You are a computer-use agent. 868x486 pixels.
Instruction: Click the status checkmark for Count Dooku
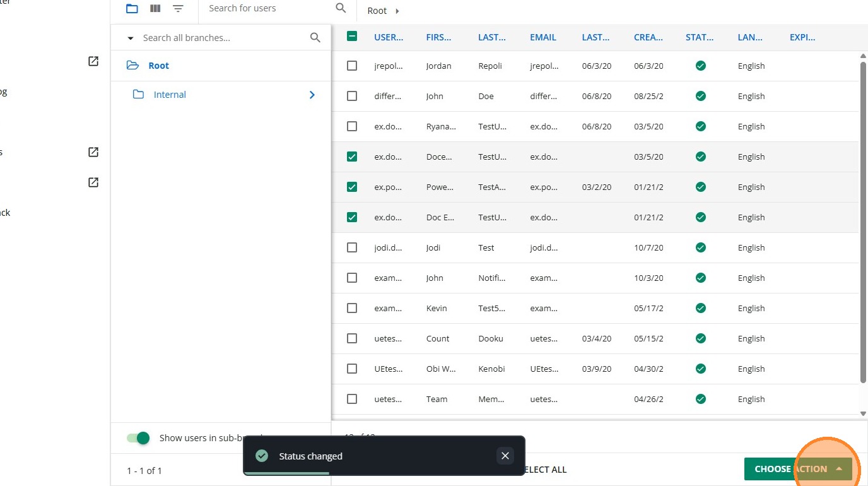click(700, 338)
